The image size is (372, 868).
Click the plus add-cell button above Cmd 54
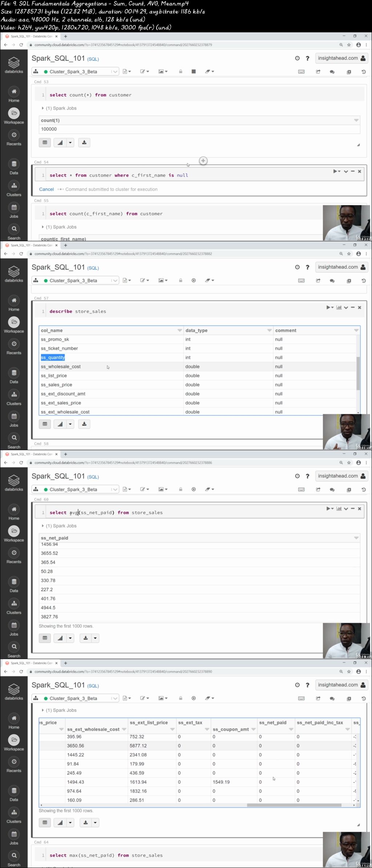pos(203,161)
